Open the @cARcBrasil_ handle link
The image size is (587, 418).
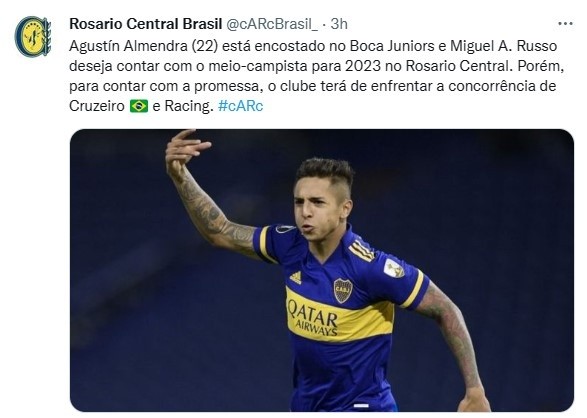coord(272,24)
